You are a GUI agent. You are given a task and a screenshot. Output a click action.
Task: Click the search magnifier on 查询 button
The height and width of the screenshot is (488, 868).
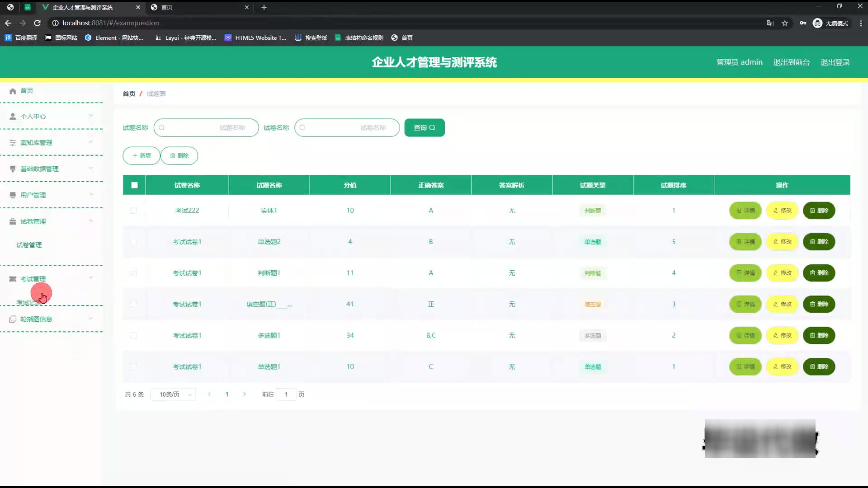click(432, 128)
